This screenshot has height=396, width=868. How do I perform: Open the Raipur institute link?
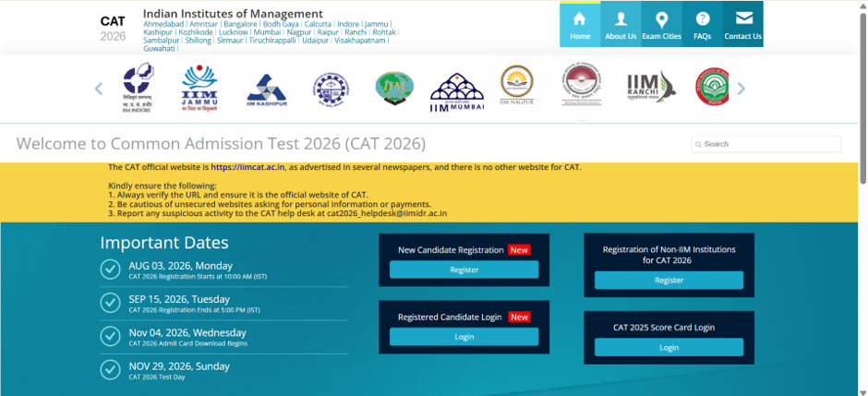(328, 32)
